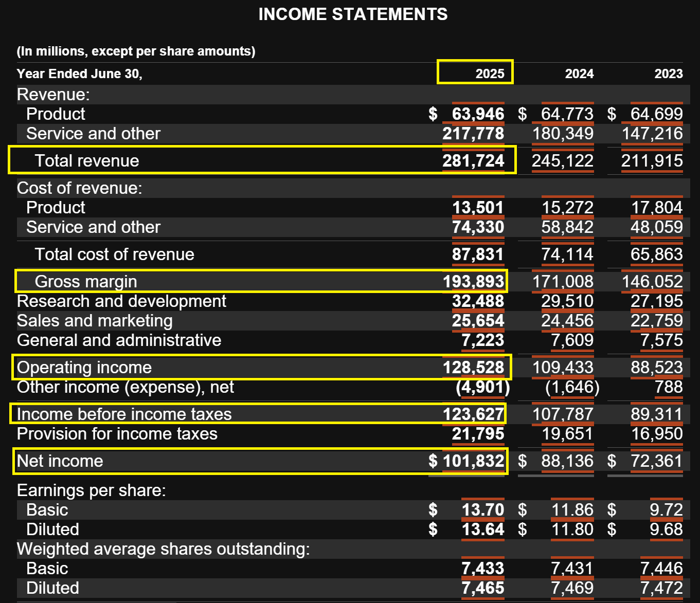Screen dimensions: 700x603
Task: Select the Income before income taxes label
Action: (x=124, y=414)
